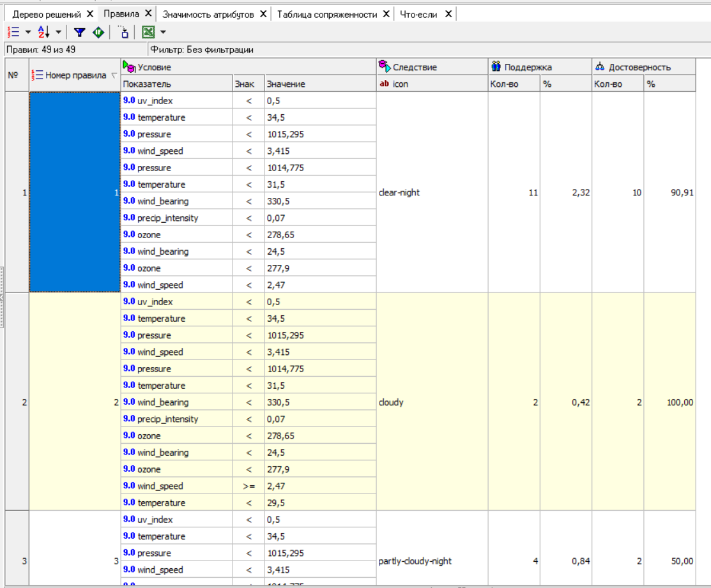Image resolution: width=711 pixels, height=588 pixels.
Task: Click row number 2 in № column
Action: (x=17, y=402)
